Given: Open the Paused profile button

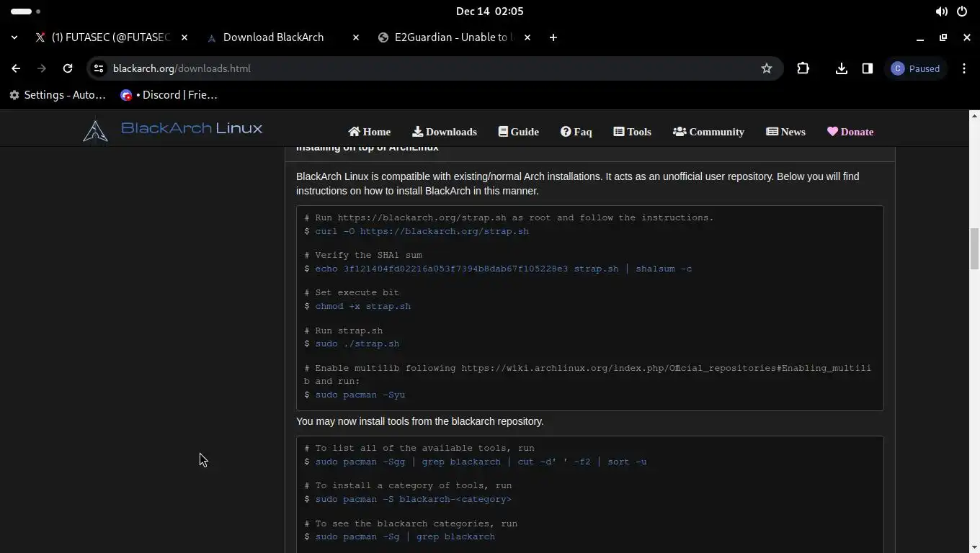Looking at the screenshot, I should (x=916, y=68).
